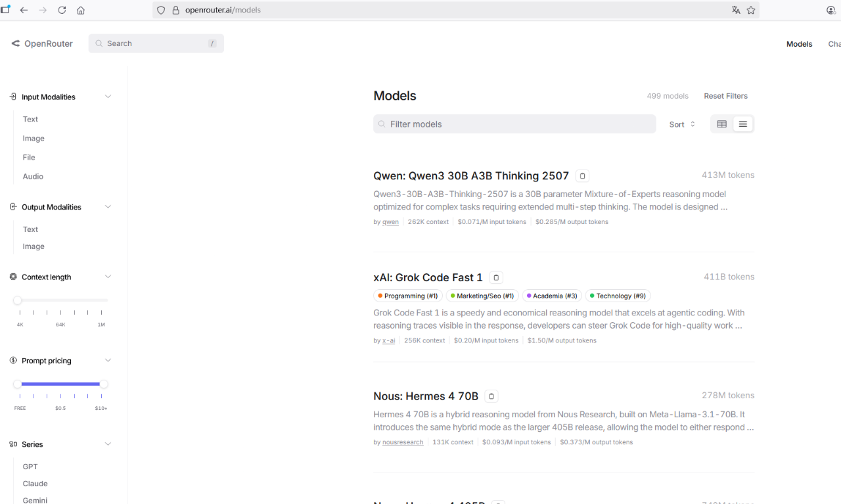Collapse the Output Modalities section chevron
The width and height of the screenshot is (841, 504).
point(108,207)
